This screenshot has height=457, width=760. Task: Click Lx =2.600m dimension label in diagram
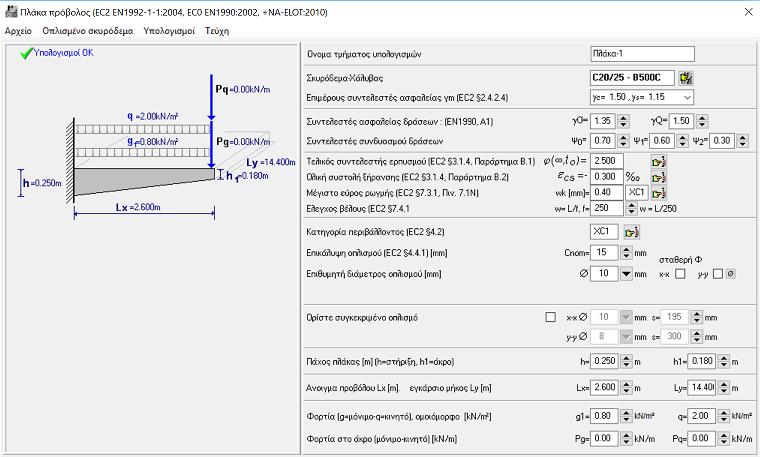point(138,207)
